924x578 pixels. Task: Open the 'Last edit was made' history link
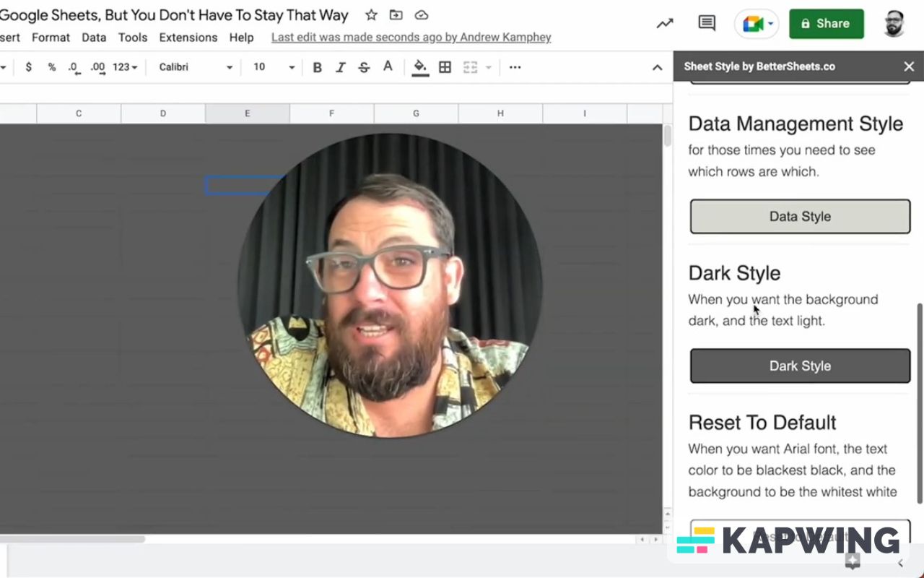[411, 38]
